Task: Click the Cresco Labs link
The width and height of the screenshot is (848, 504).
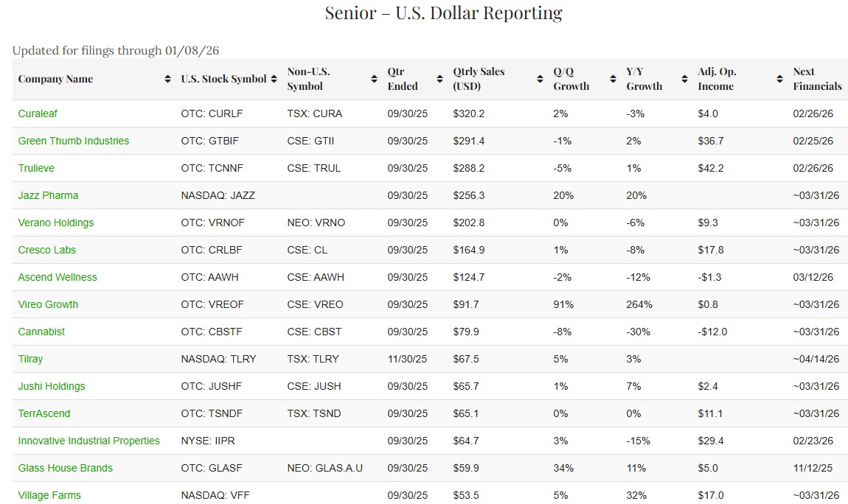Action: 47,250
